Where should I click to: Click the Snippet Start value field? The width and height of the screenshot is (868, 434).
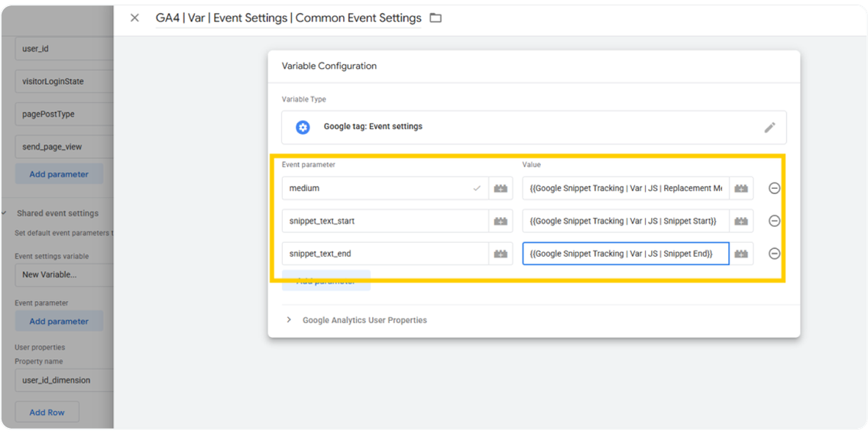coord(626,221)
